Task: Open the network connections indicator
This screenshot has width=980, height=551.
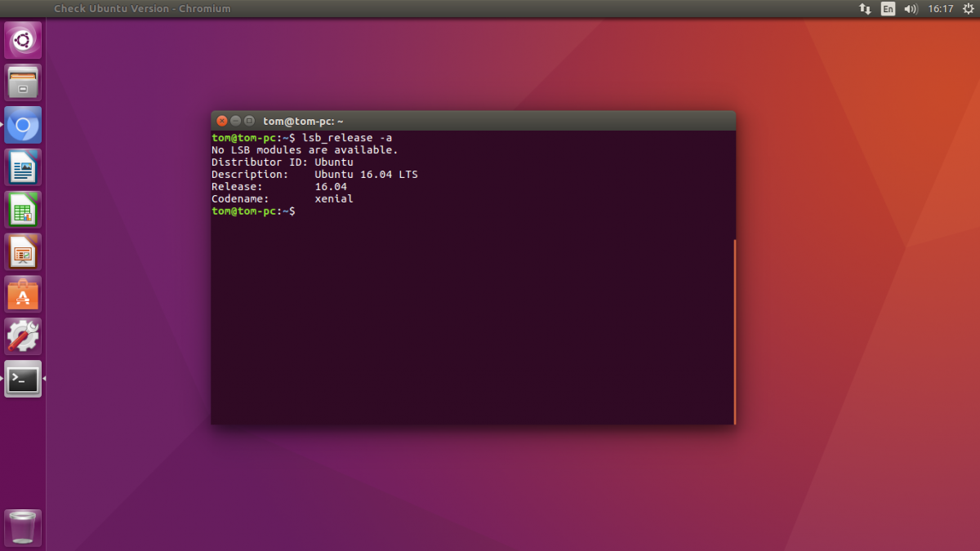Action: [x=865, y=9]
